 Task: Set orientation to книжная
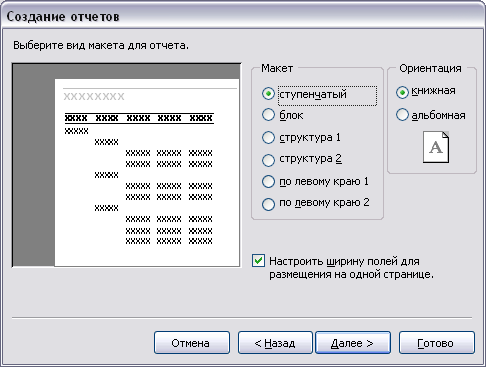pos(402,92)
